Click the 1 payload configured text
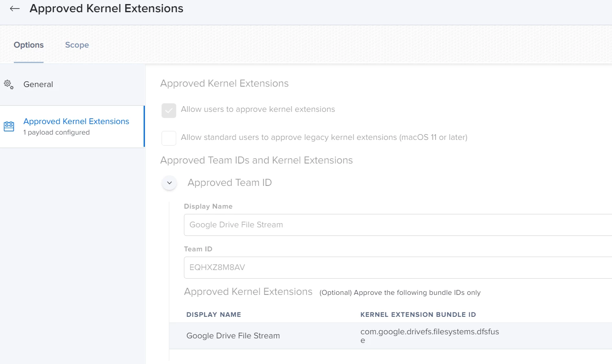This screenshot has height=364, width=612. click(x=57, y=132)
